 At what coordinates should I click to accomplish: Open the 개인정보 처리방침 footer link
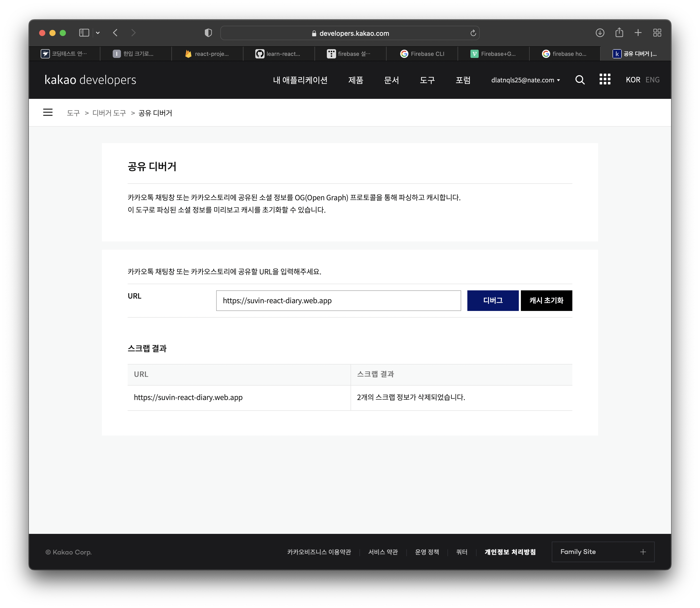pyautogui.click(x=510, y=552)
